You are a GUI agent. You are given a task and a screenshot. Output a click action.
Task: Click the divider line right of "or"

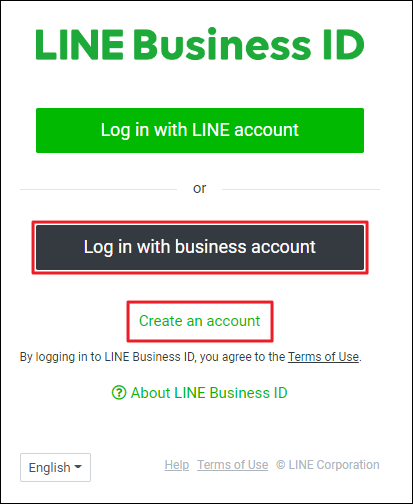(301, 189)
